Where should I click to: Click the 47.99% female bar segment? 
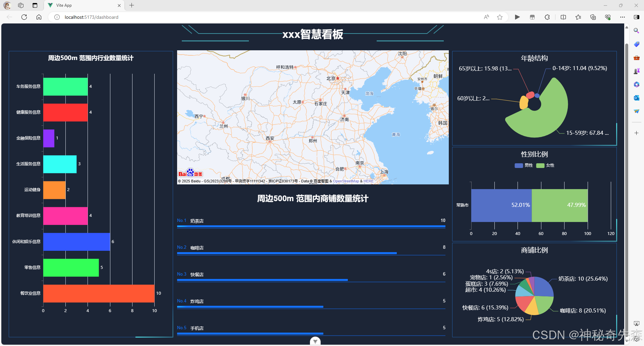(x=560, y=205)
